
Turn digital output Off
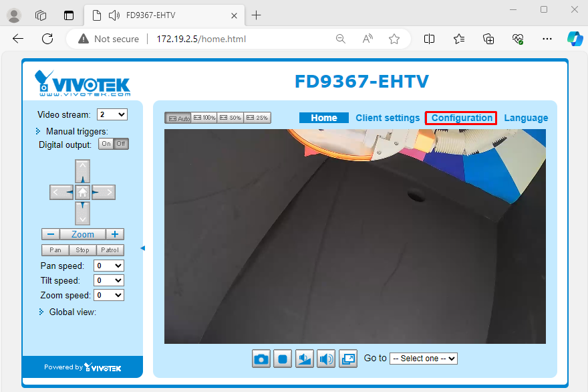click(119, 143)
